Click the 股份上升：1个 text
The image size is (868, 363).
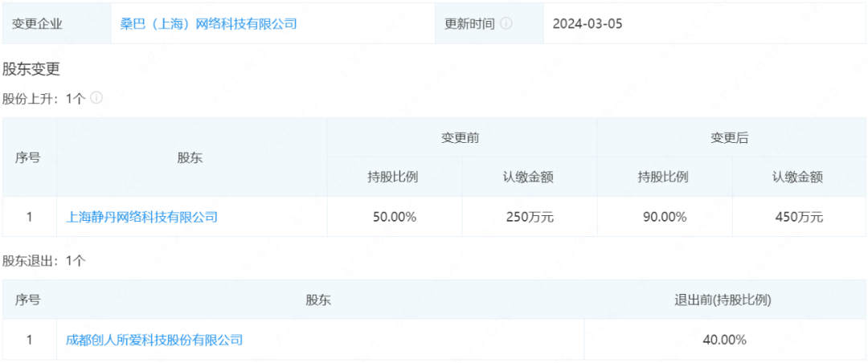coord(43,99)
